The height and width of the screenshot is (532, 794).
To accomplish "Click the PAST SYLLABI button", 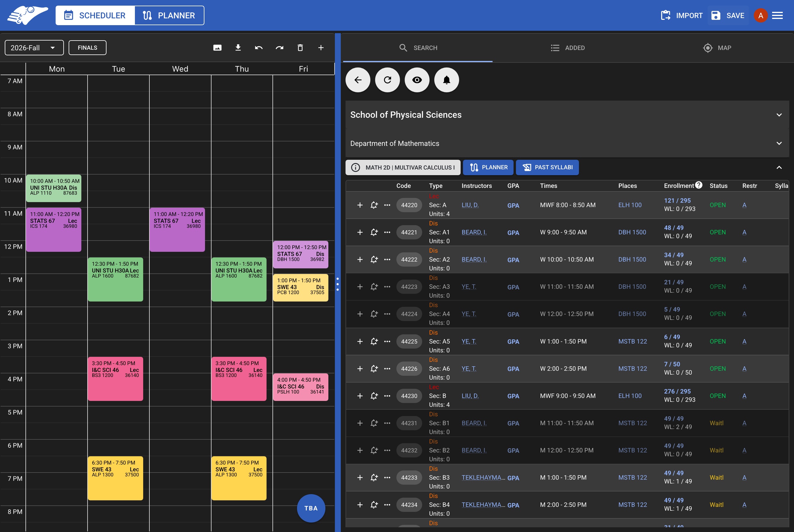I will click(x=547, y=167).
